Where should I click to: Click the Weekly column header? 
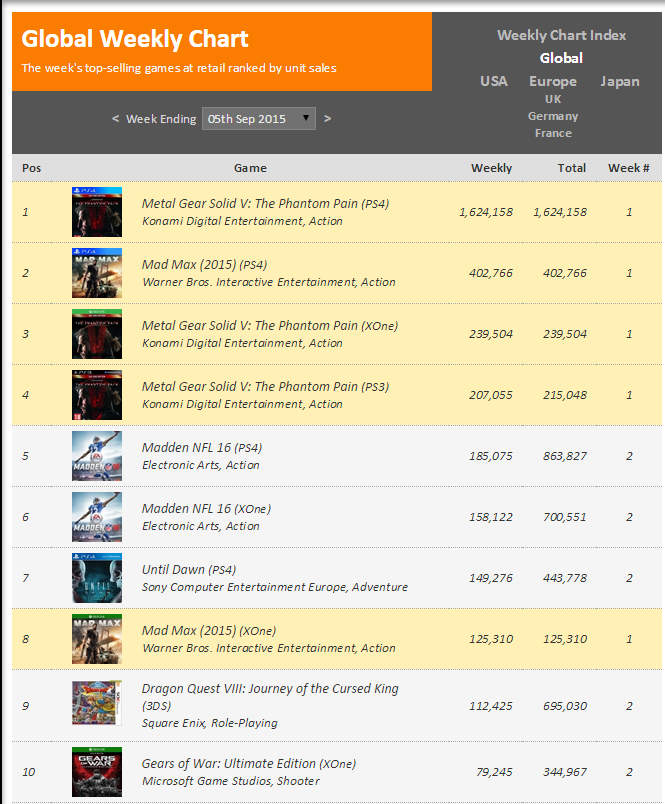(491, 168)
